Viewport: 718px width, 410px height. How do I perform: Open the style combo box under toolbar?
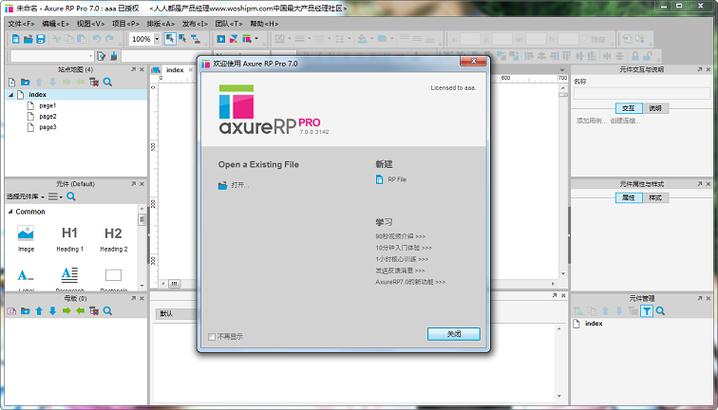coord(52,56)
